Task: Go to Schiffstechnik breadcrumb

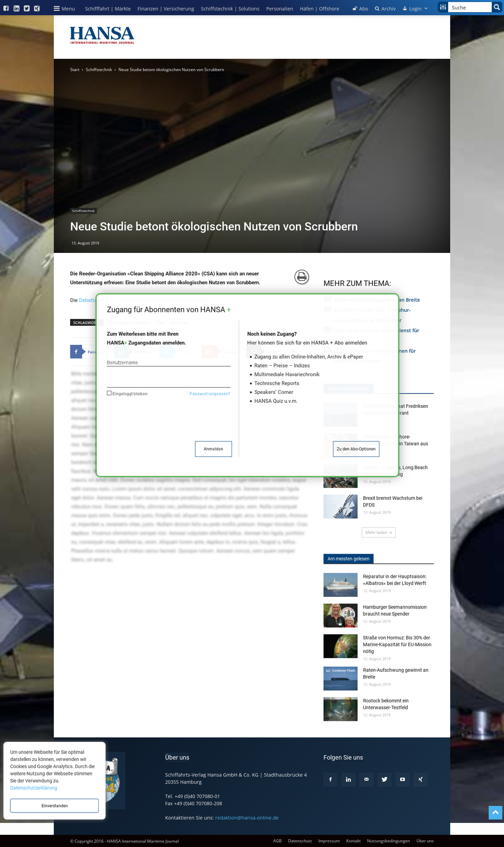Action: (x=99, y=70)
